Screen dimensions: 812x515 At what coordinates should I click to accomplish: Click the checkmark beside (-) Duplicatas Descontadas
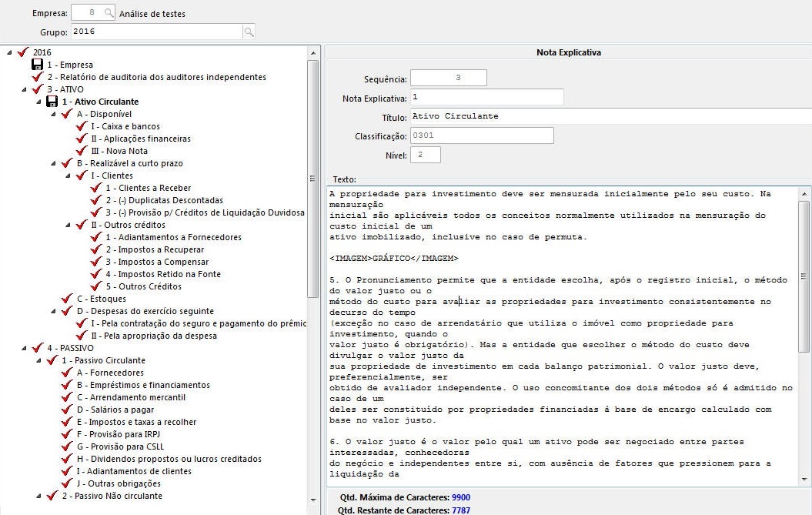pyautogui.click(x=95, y=200)
